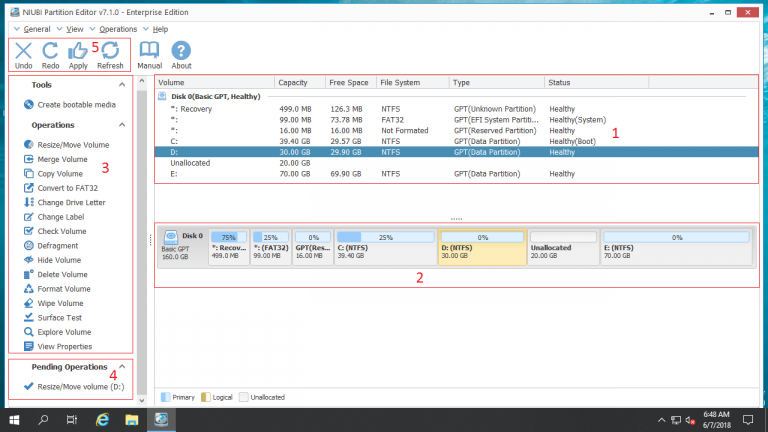The image size is (768, 432).
Task: Select the Convert to FAT32 icon
Action: pyautogui.click(x=29, y=188)
